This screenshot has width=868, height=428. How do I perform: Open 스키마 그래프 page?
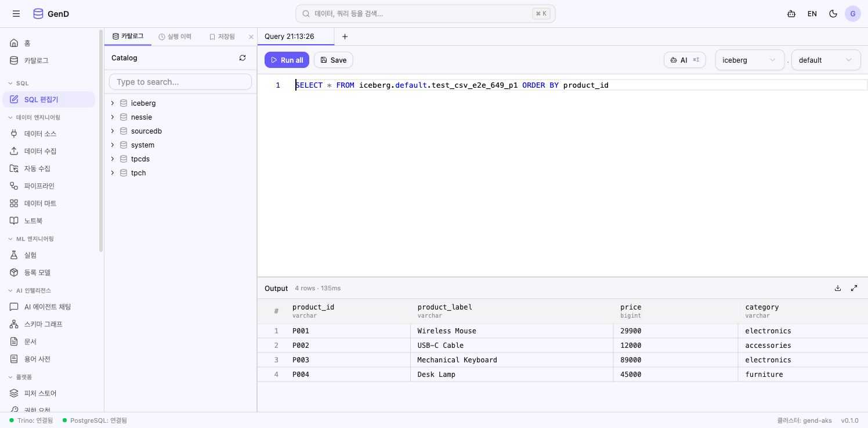[x=49, y=324]
